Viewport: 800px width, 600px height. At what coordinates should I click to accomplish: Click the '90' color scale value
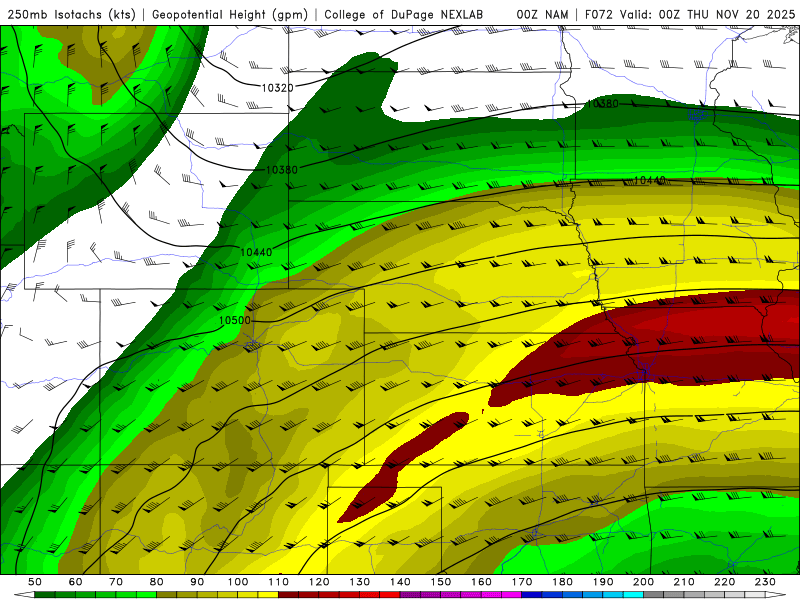[197, 582]
